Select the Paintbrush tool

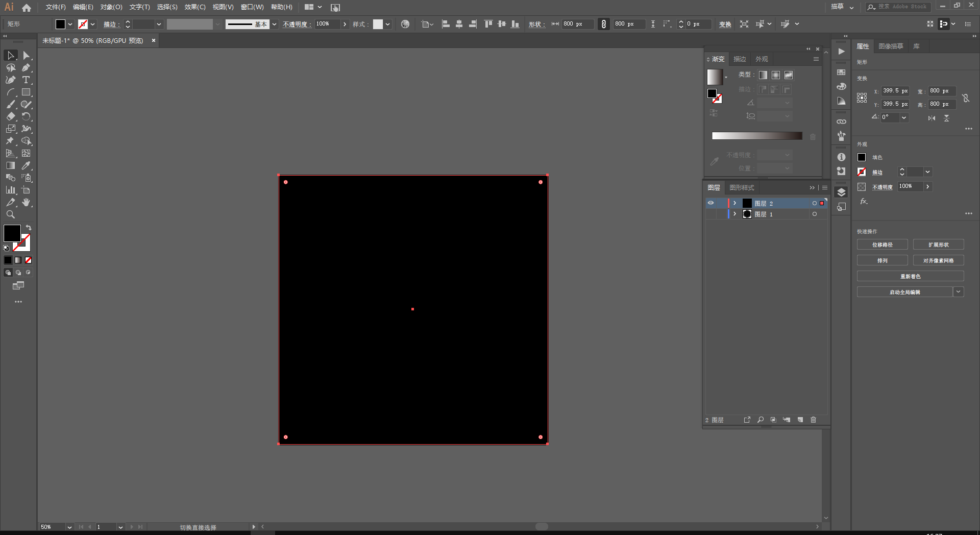pyautogui.click(x=11, y=104)
